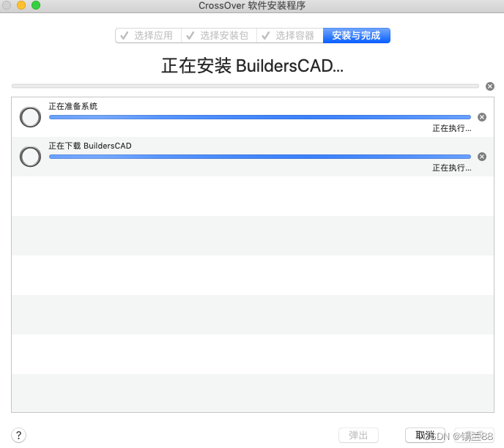Click the '正在下载 BuildersCAD' task label

tap(90, 146)
